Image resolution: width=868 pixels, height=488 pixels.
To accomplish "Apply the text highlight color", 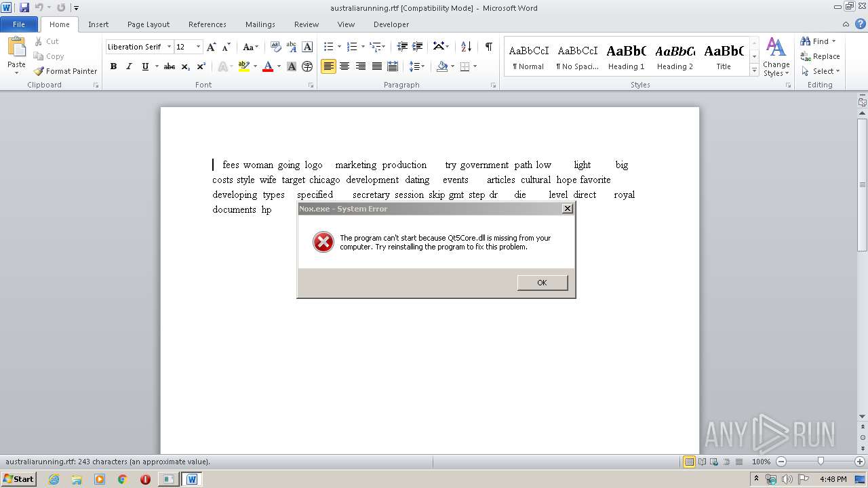I will 244,66.
